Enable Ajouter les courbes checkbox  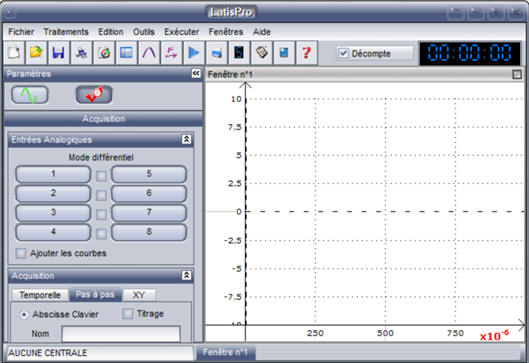[21, 253]
